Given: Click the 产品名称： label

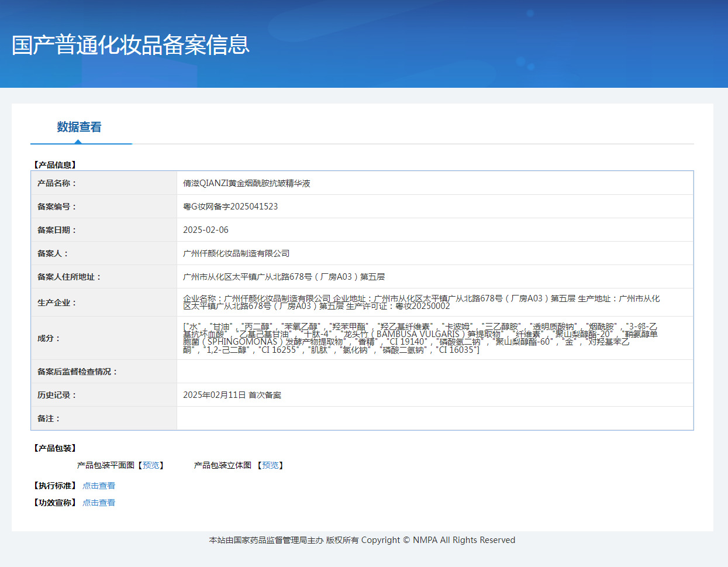Looking at the screenshot, I should coord(57,183).
